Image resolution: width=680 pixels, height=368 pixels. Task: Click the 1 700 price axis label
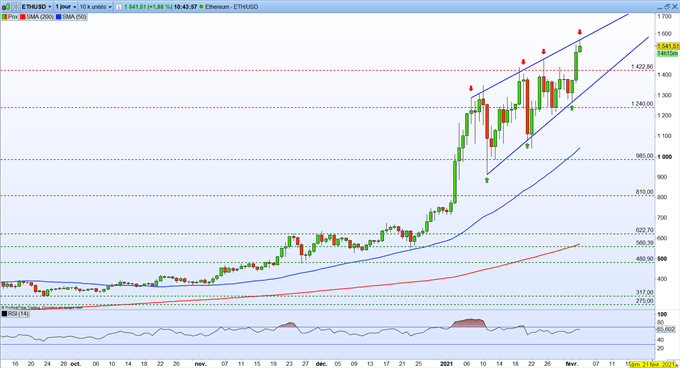point(664,16)
